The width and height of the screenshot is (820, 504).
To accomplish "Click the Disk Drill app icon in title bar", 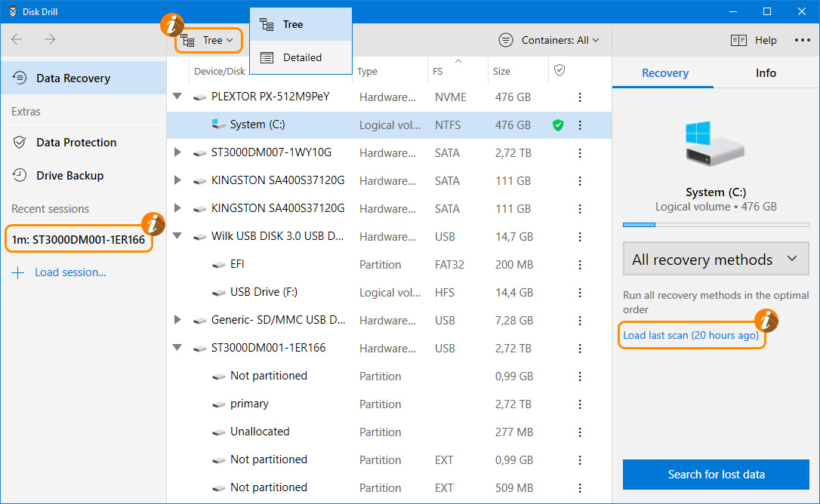I will [13, 11].
